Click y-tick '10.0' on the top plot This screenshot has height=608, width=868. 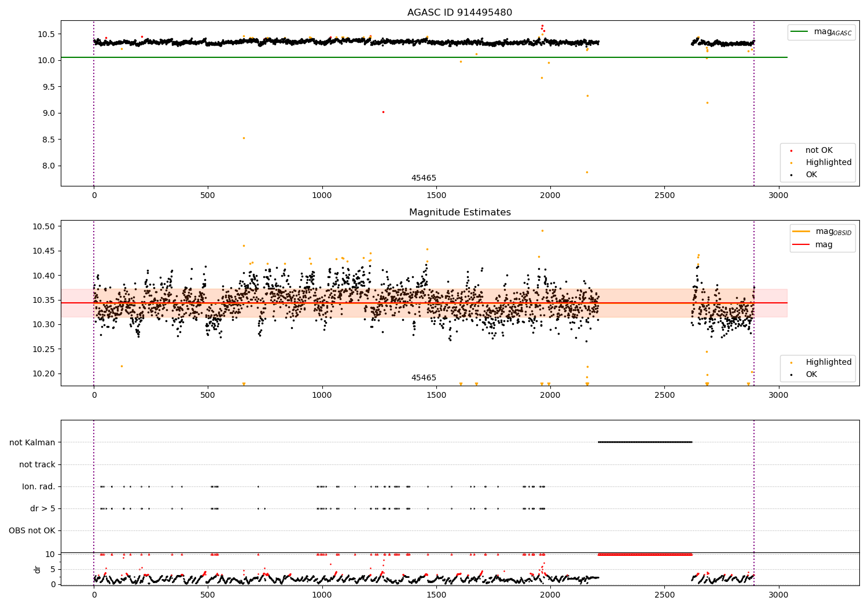[46, 60]
